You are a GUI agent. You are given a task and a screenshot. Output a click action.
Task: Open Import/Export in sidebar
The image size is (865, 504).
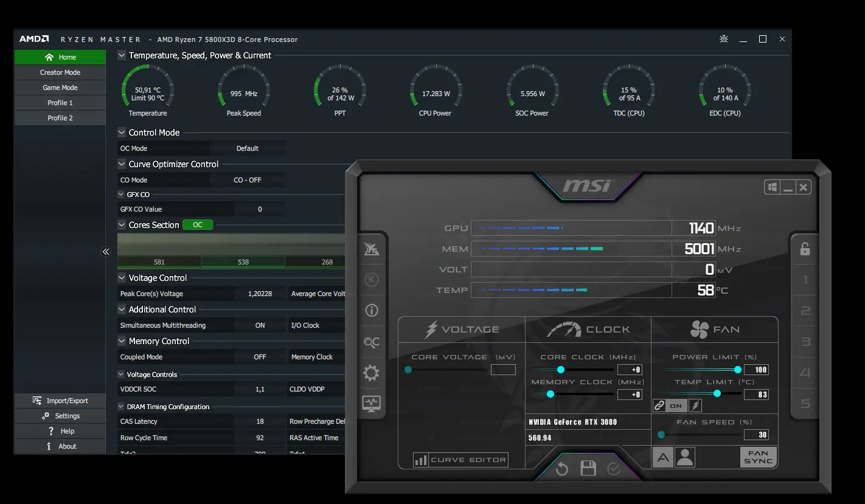coord(60,401)
